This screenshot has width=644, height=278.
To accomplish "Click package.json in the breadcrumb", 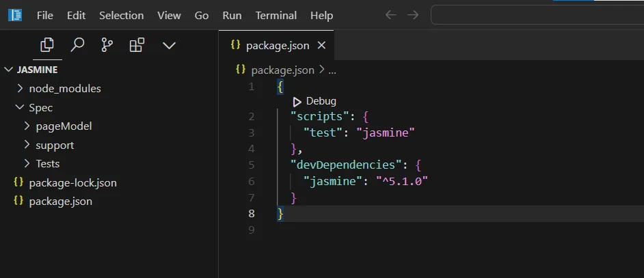I will 282,70.
